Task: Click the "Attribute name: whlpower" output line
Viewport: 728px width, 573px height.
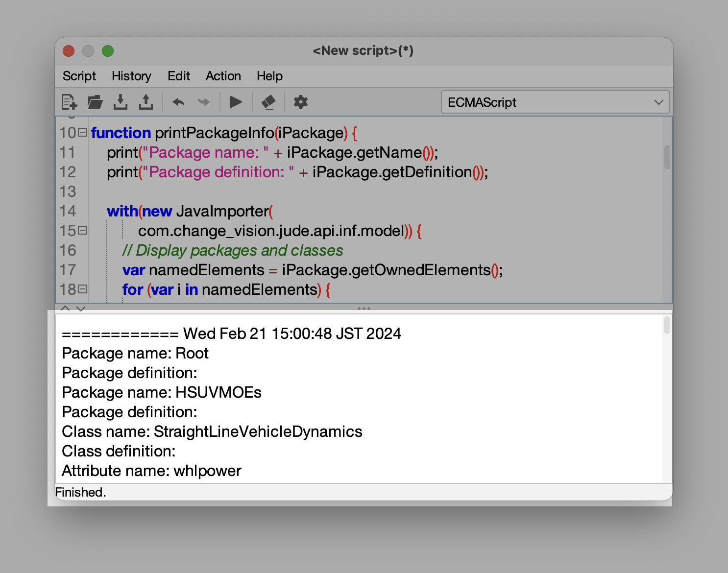Action: (151, 471)
